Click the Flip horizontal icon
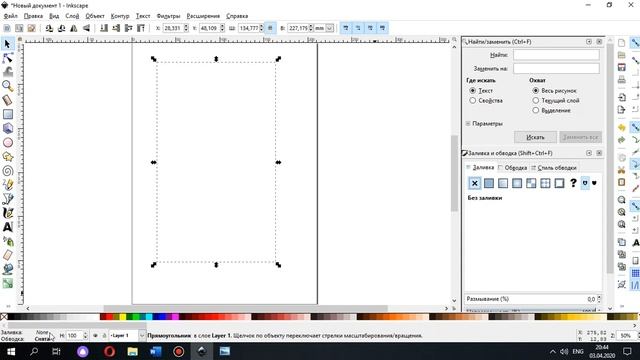 click(74, 28)
